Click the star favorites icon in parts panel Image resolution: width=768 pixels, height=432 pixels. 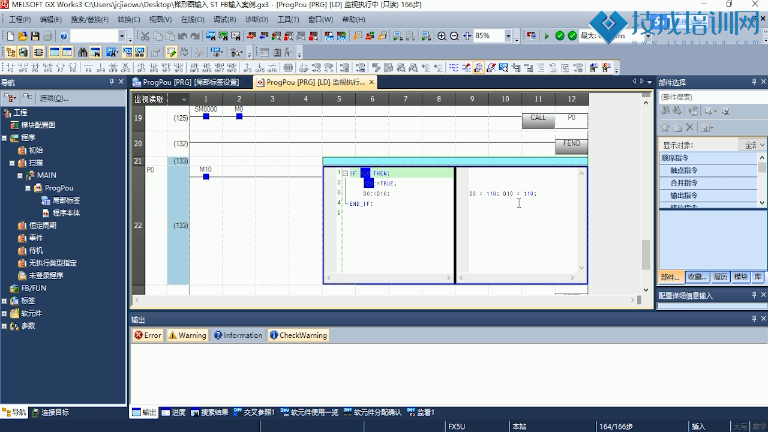point(665,128)
